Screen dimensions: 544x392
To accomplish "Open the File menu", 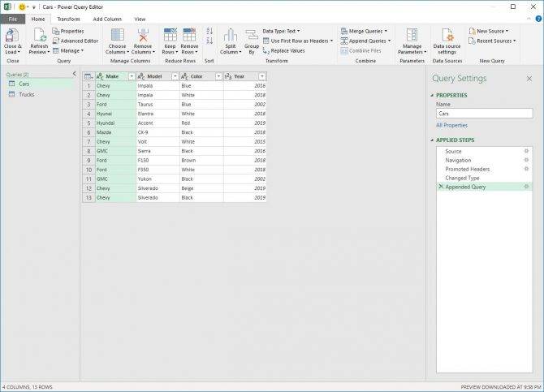I will [x=13, y=19].
